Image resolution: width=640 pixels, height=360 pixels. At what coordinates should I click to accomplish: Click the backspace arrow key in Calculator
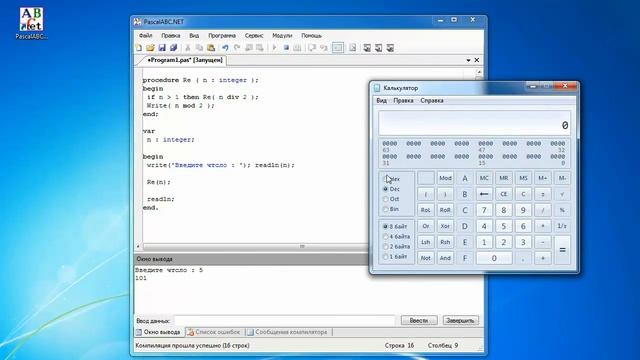pos(484,194)
